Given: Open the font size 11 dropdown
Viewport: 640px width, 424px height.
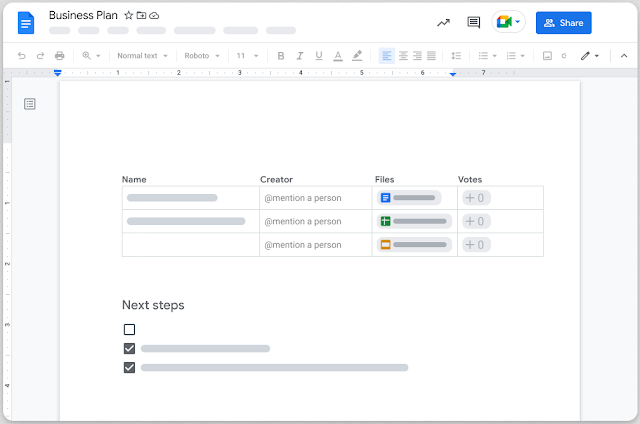Looking at the screenshot, I should coord(247,55).
